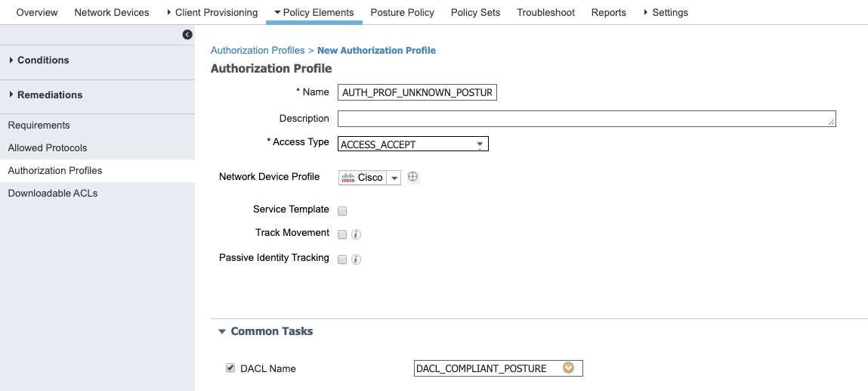The height and width of the screenshot is (391, 868).
Task: Collapse the Common Tasks section
Action: pyautogui.click(x=222, y=331)
